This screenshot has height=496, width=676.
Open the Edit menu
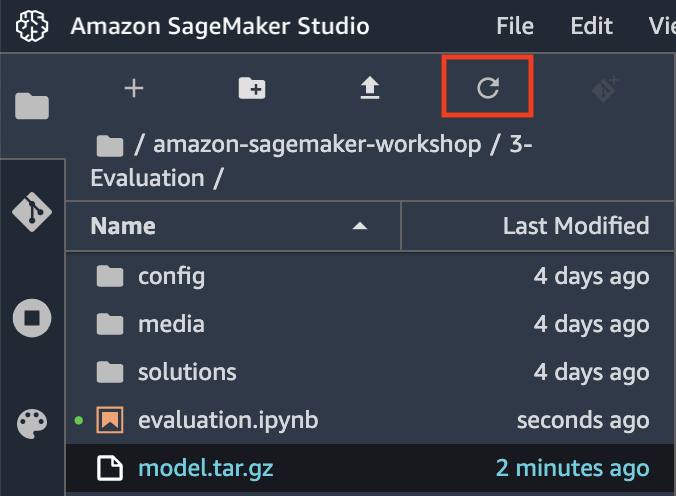tap(592, 26)
